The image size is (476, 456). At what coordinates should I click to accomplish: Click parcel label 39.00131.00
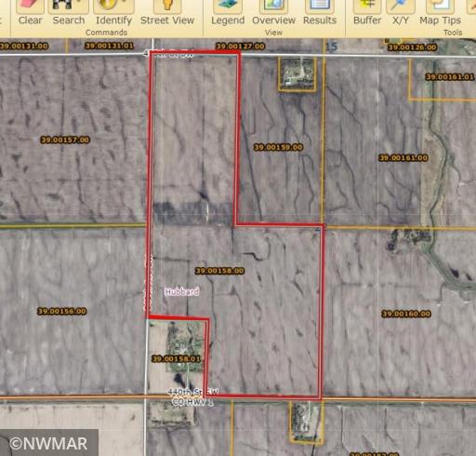[24, 47]
